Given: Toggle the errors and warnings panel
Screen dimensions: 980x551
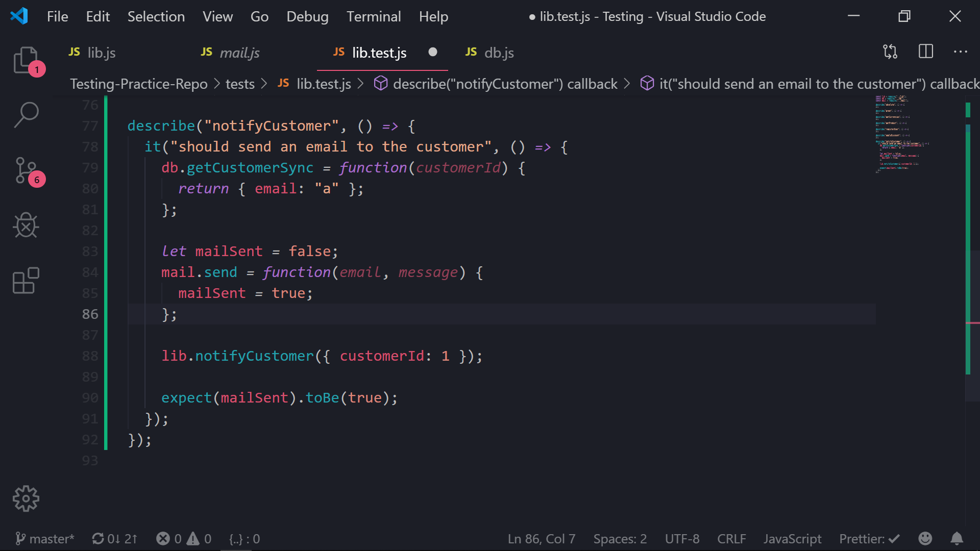Looking at the screenshot, I should pos(183,538).
